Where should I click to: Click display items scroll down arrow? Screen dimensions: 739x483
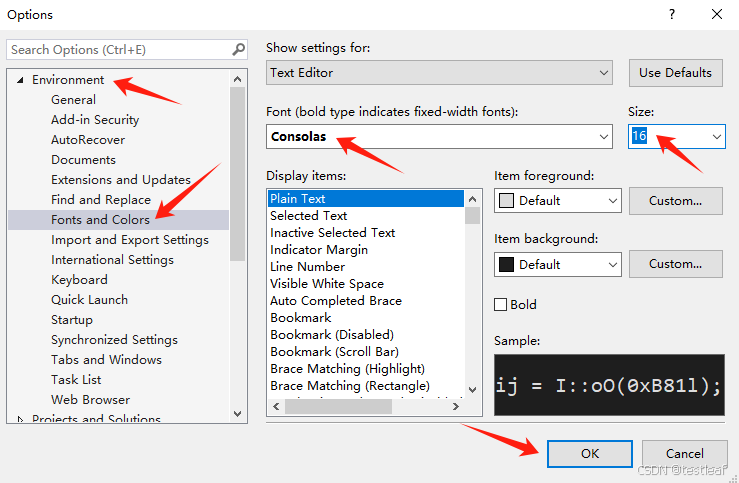tap(473, 390)
